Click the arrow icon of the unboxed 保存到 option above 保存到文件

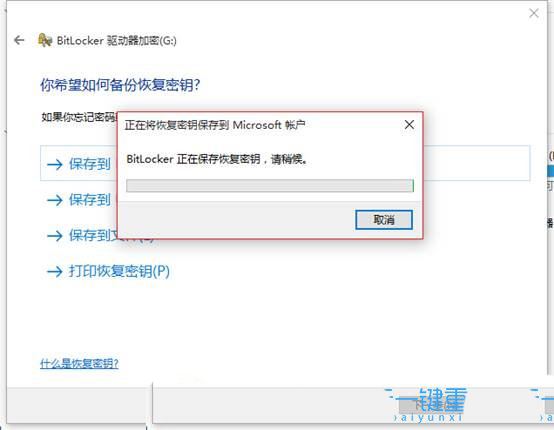pos(55,200)
